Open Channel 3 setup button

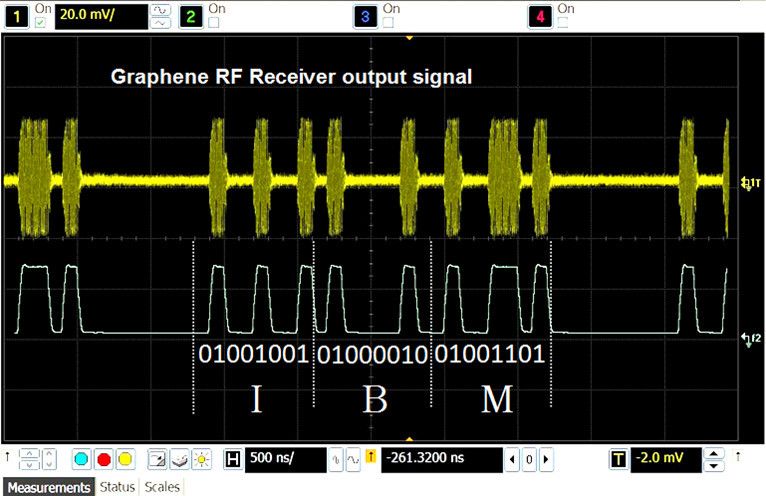click(365, 16)
